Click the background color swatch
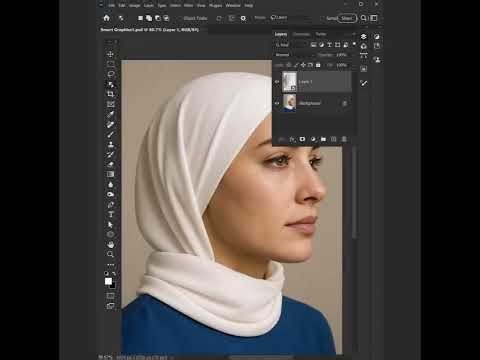This screenshot has width=480, height=360. [113, 286]
